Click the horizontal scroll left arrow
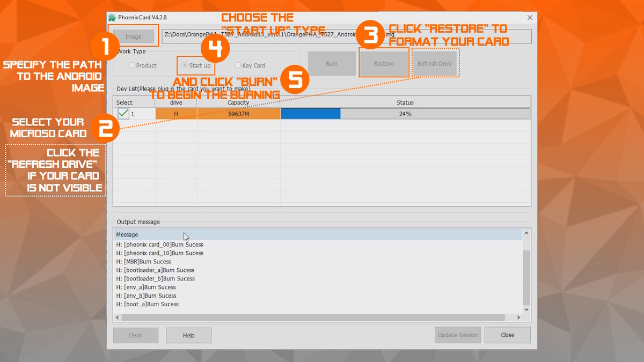The image size is (644, 362). (x=118, y=317)
